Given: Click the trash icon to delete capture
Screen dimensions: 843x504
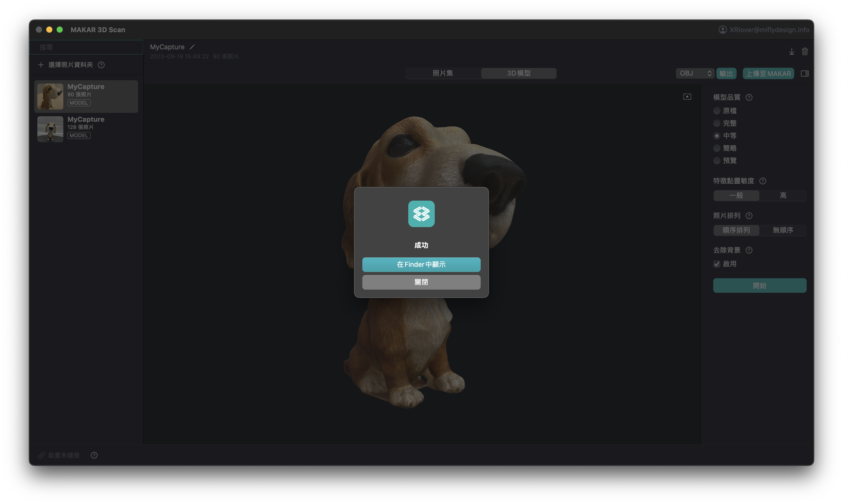Looking at the screenshot, I should [x=805, y=51].
